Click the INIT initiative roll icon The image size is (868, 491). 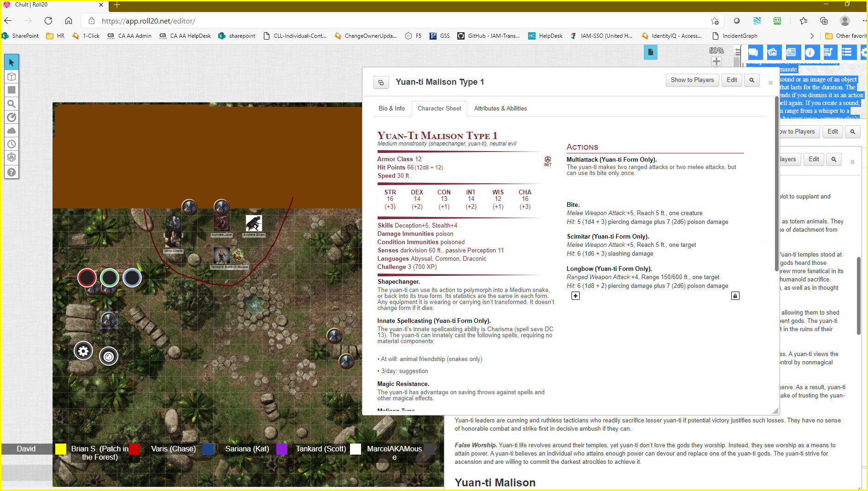pos(548,161)
